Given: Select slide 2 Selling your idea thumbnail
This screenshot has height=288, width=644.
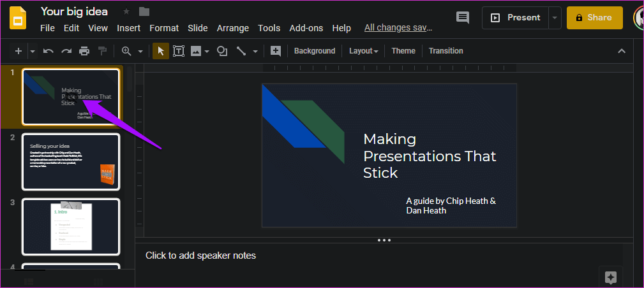Looking at the screenshot, I should tap(71, 162).
